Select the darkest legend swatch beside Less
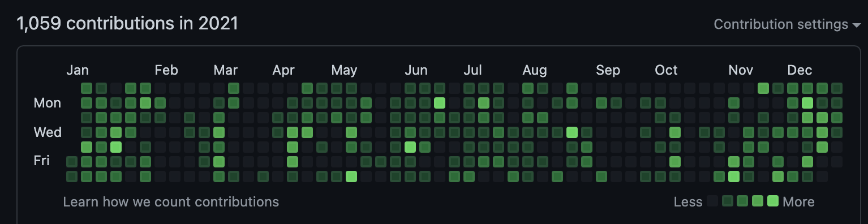 (x=713, y=201)
